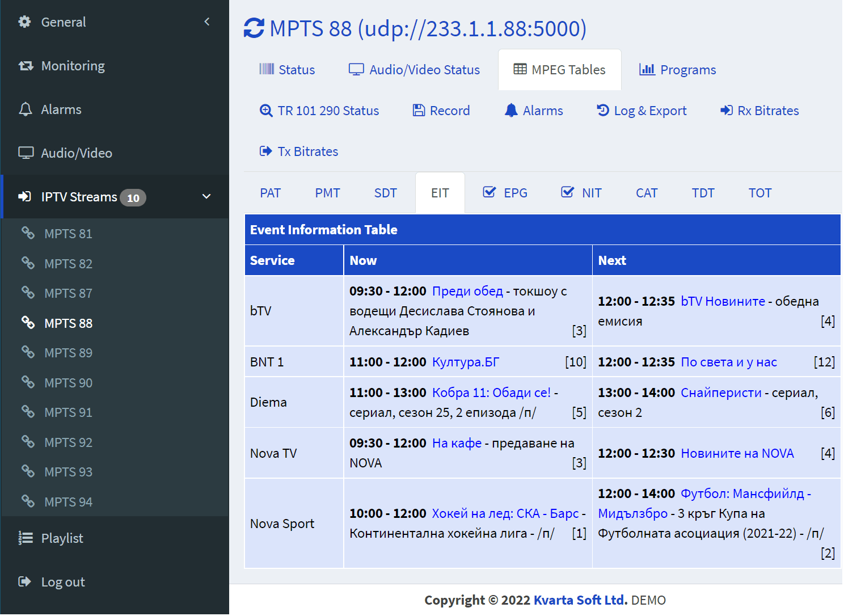Open MPTS 94 stream in sidebar
The height and width of the screenshot is (616, 844).
68,502
